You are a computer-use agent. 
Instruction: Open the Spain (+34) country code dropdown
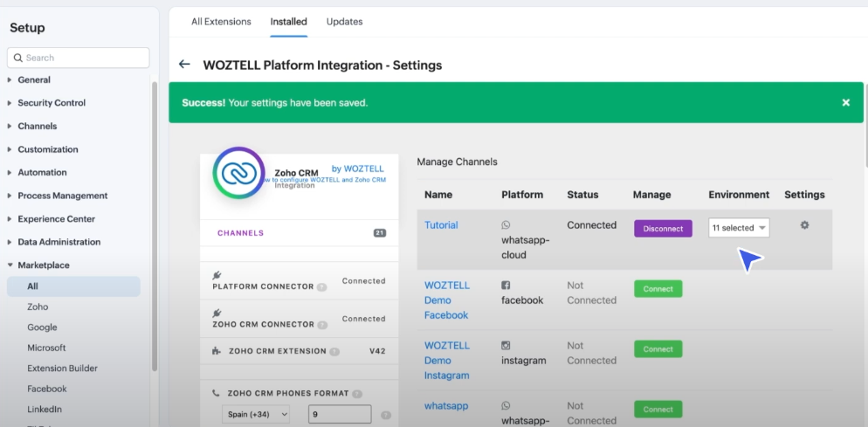pos(256,414)
